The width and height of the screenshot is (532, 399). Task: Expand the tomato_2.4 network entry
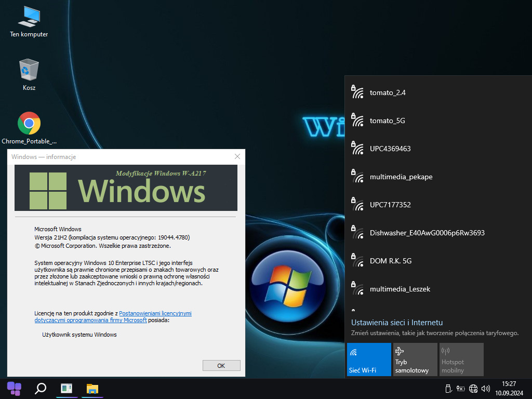click(387, 92)
